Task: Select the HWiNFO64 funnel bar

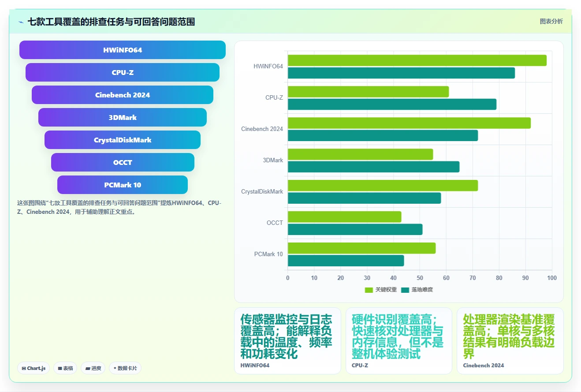Action: (x=123, y=50)
